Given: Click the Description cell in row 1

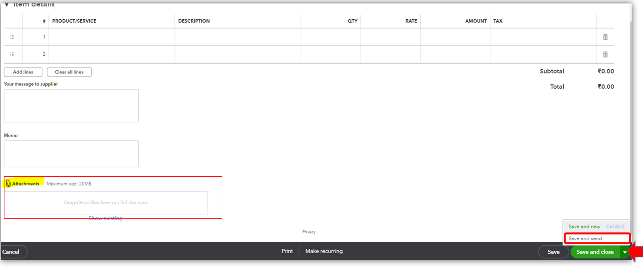Looking at the screenshot, I should 238,37.
